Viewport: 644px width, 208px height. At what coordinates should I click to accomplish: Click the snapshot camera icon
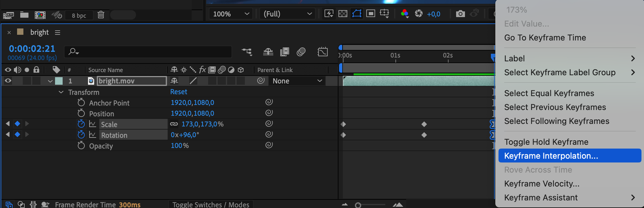[460, 14]
